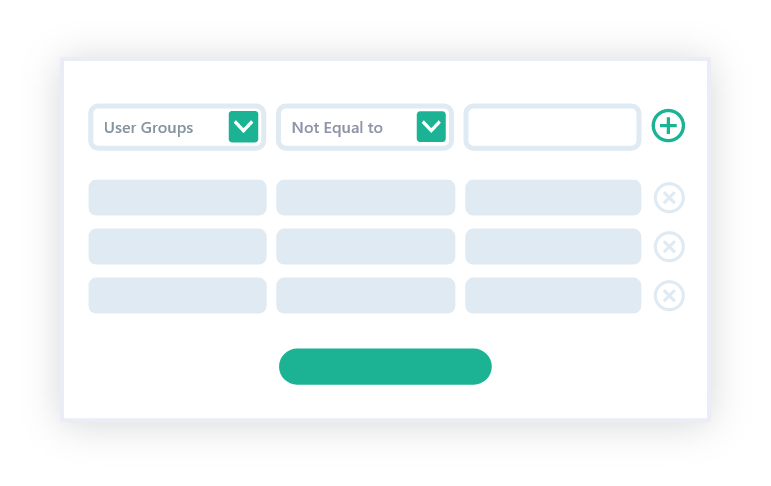Click second row's right placeholder field
The height and width of the screenshot is (486, 771).
click(552, 246)
